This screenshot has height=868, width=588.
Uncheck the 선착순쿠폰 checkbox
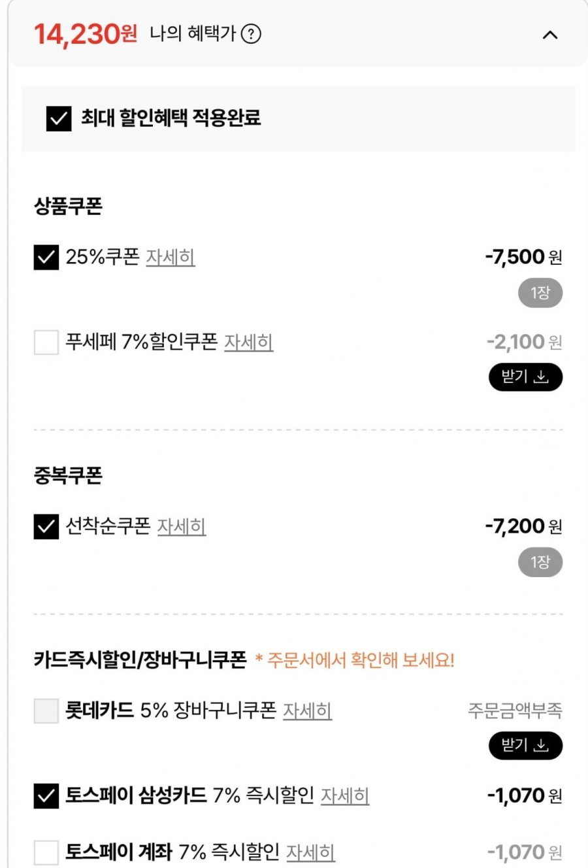coord(46,526)
